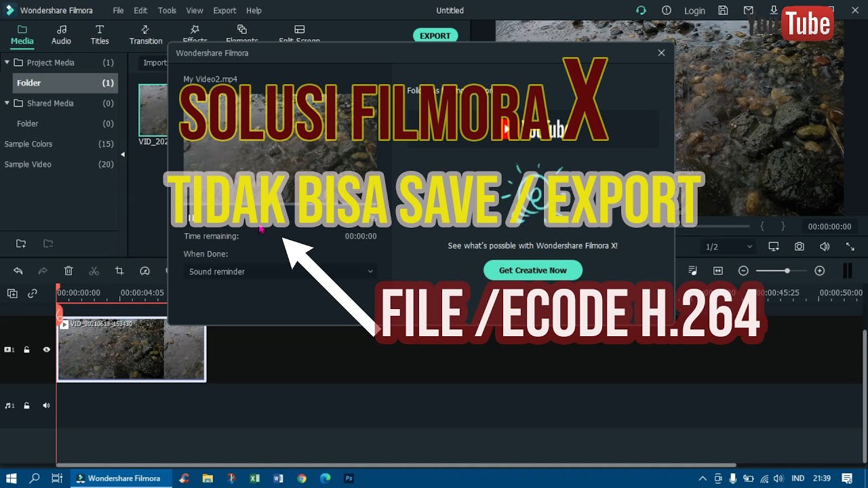Screen dimensions: 868x488
Task: Click the preview volume speaker icon
Action: tap(825, 247)
